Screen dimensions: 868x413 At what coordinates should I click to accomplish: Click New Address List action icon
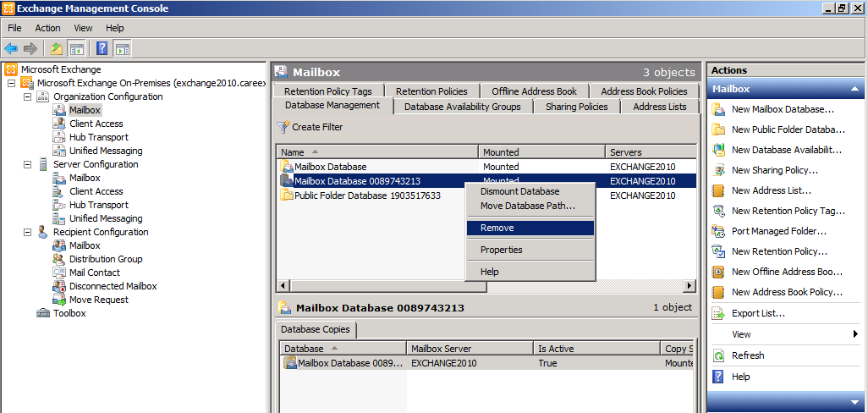pos(718,190)
